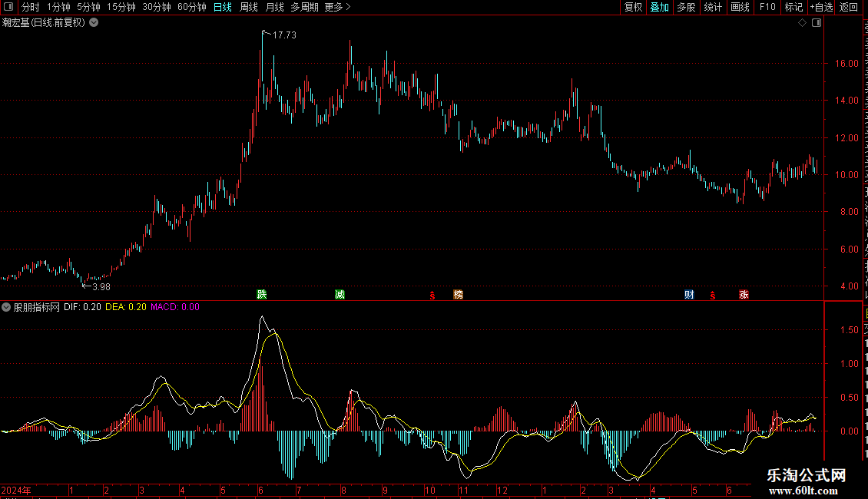
Task: Click the red 涨 event marker
Action: [744, 294]
